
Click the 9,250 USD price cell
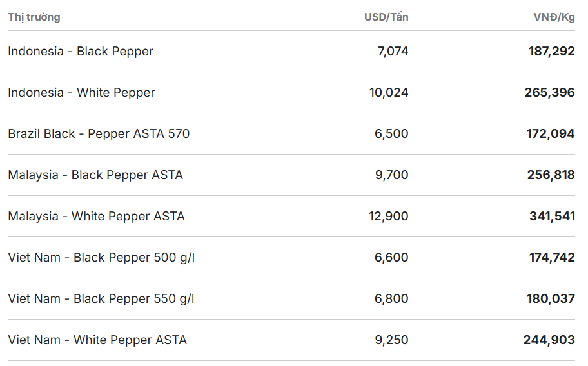click(391, 340)
